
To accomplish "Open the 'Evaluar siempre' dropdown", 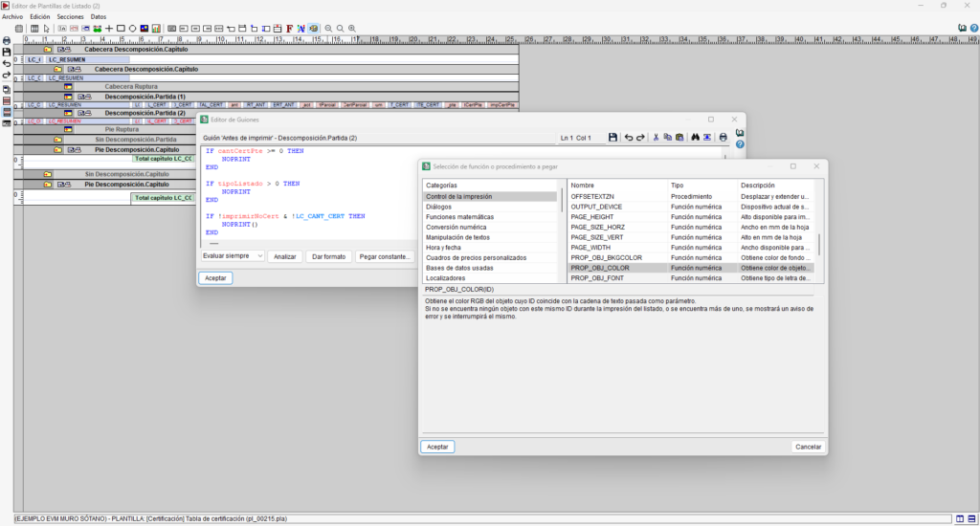I will (233, 256).
